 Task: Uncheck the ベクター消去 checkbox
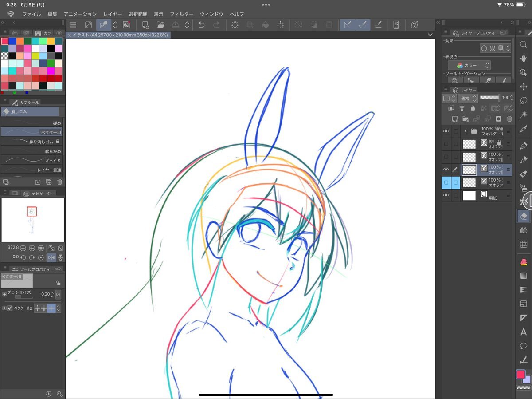tap(10, 308)
